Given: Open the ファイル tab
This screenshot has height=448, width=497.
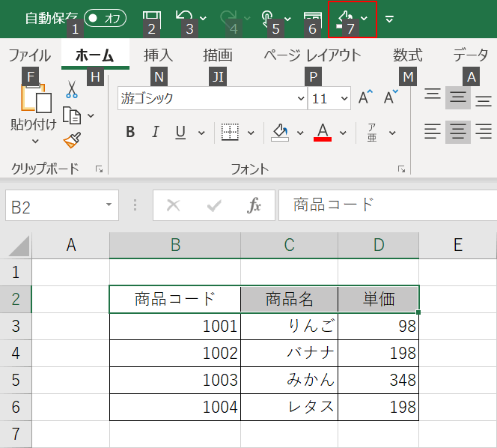Looking at the screenshot, I should (x=29, y=55).
